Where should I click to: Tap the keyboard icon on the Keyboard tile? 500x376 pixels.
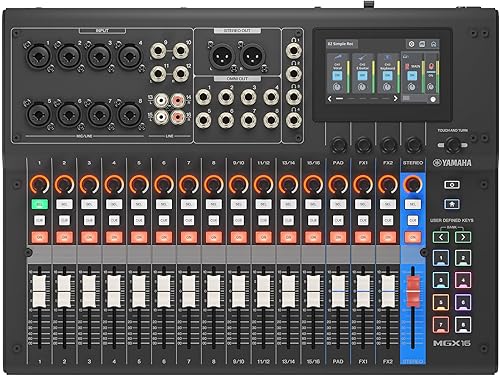point(388,57)
